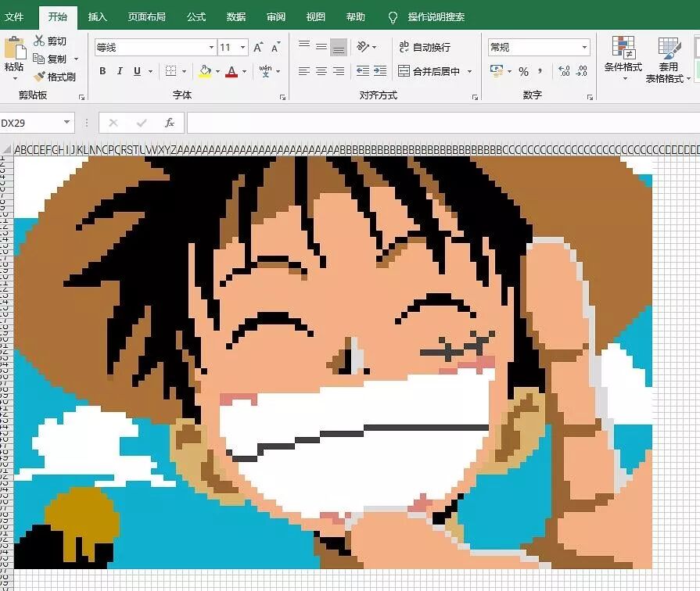The width and height of the screenshot is (700, 591).
Task: Apply percent style format
Action: tap(524, 71)
